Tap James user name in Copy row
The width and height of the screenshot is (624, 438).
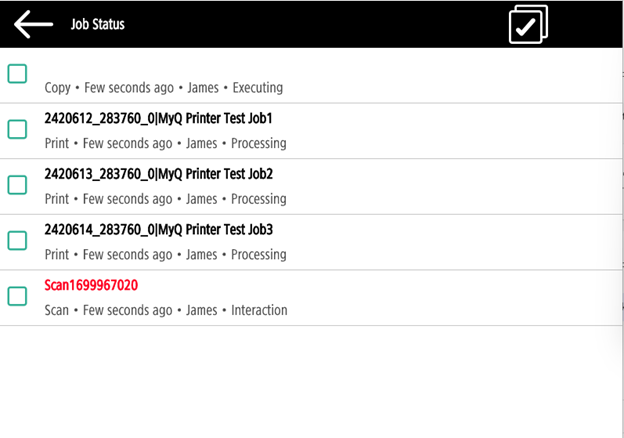click(x=205, y=88)
